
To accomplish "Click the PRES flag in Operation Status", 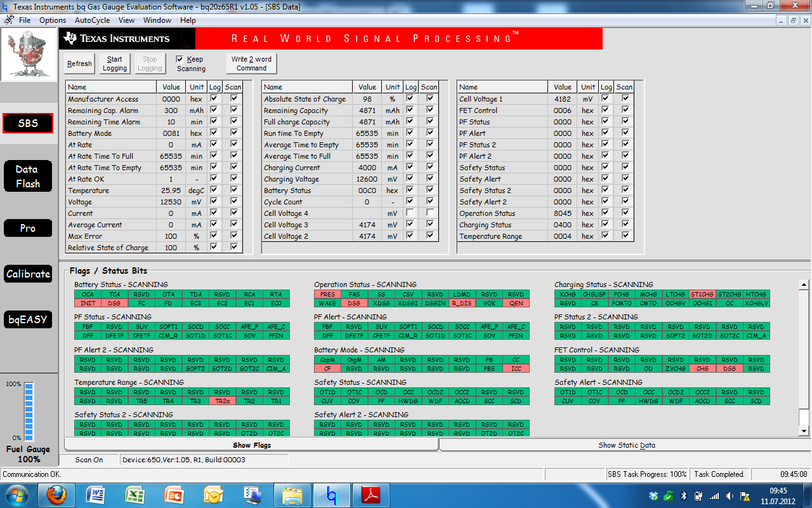I will (327, 295).
